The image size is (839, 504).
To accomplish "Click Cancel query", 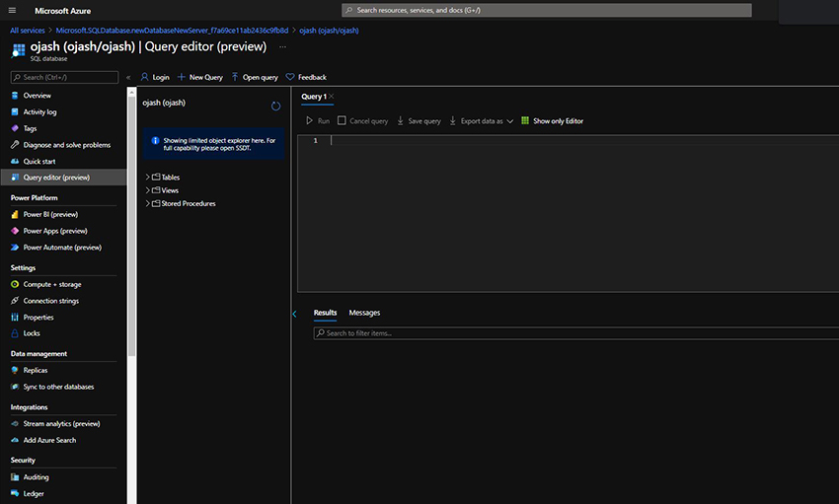I will [363, 121].
